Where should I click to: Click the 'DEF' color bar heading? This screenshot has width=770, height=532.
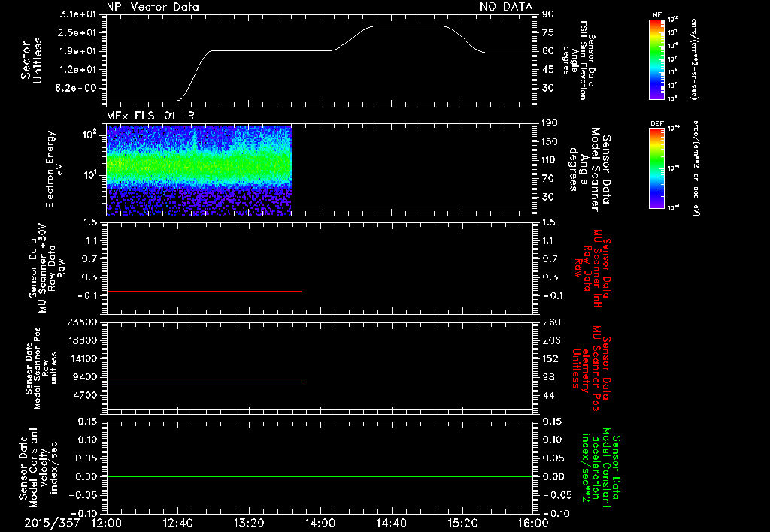(x=657, y=124)
